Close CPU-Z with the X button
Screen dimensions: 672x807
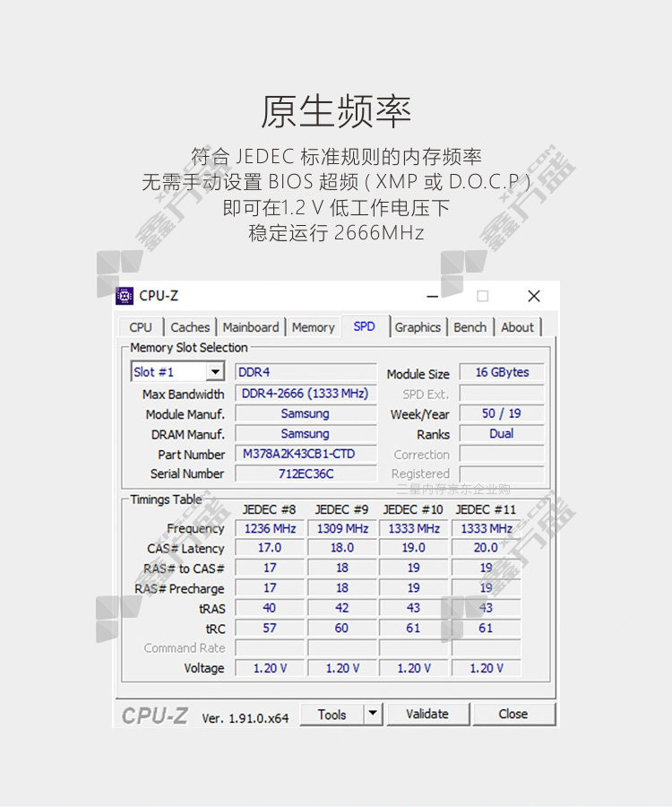[x=534, y=296]
